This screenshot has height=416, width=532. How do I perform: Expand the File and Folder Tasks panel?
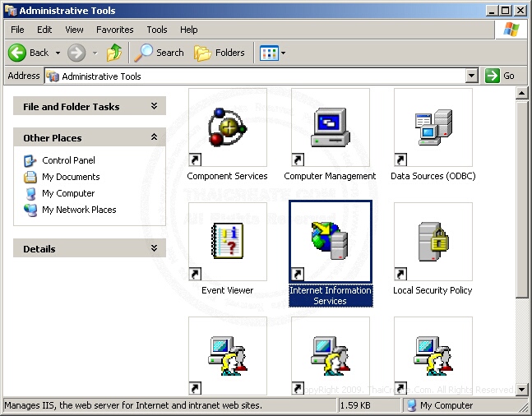coord(154,106)
